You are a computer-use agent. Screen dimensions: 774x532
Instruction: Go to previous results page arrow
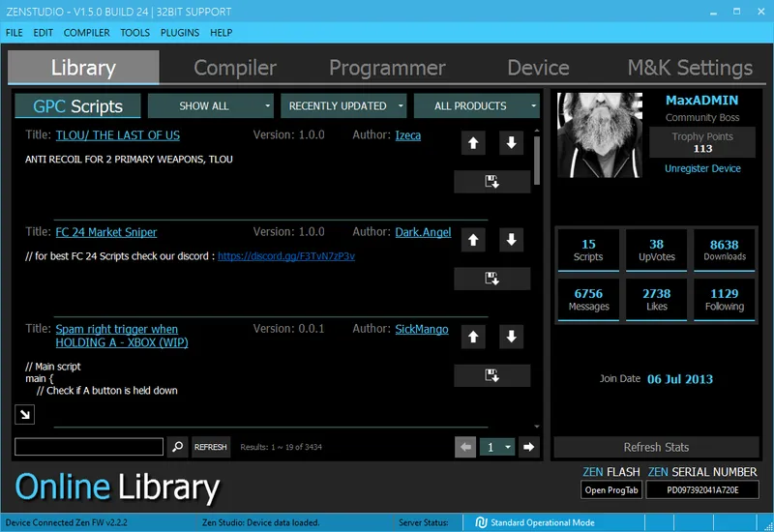coord(465,447)
